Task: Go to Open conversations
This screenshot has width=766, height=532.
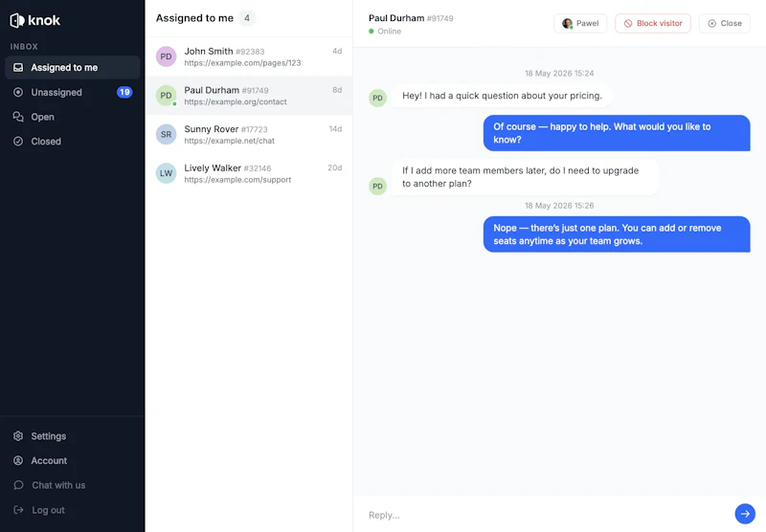Action: [x=73, y=117]
